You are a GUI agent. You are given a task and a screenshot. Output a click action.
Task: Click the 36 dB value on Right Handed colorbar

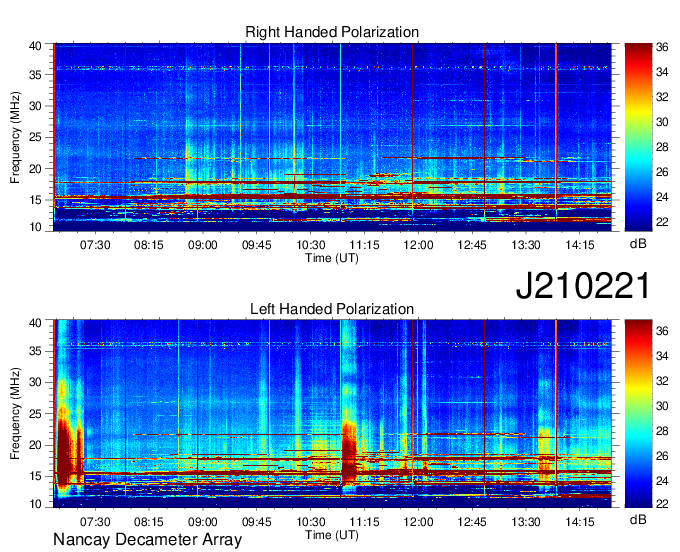(662, 47)
